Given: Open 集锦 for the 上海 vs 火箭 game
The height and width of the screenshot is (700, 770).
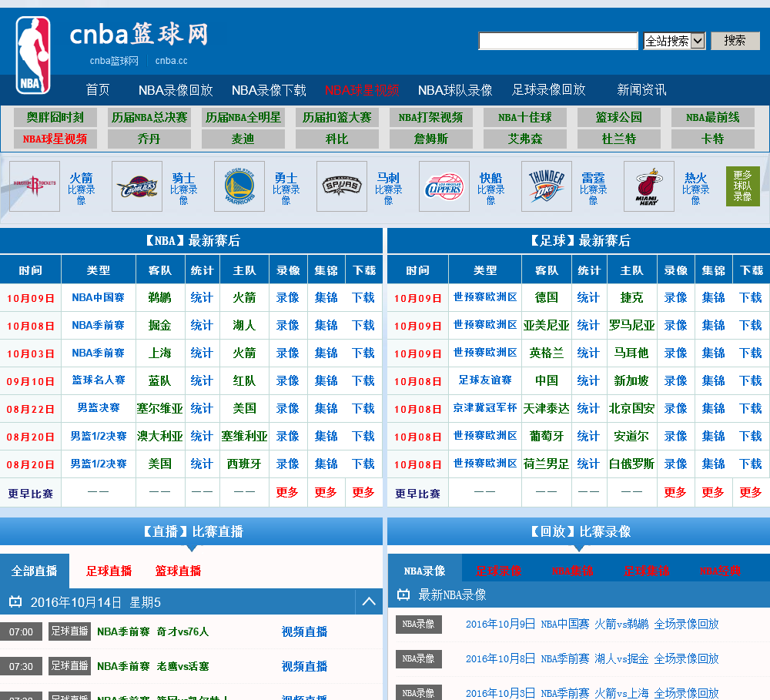Looking at the screenshot, I should (326, 353).
